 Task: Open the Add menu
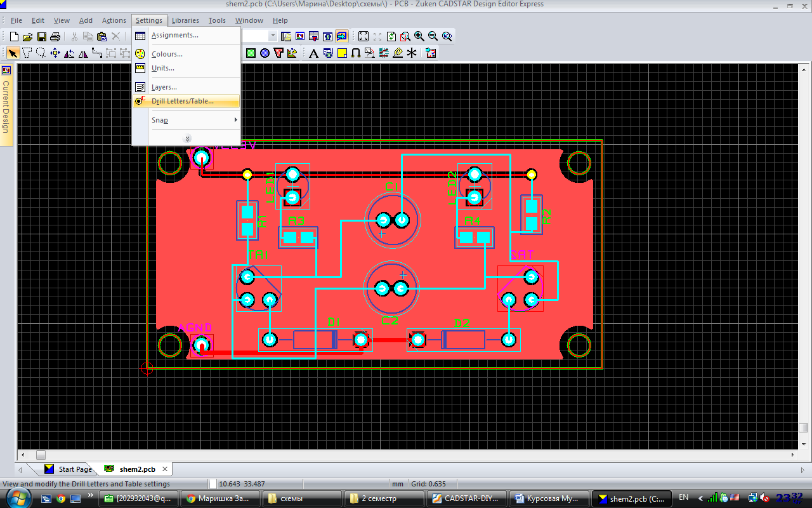click(x=86, y=20)
